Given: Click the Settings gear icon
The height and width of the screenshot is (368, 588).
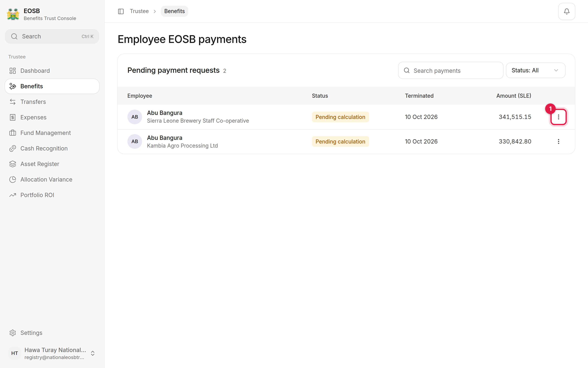Looking at the screenshot, I should (13, 333).
